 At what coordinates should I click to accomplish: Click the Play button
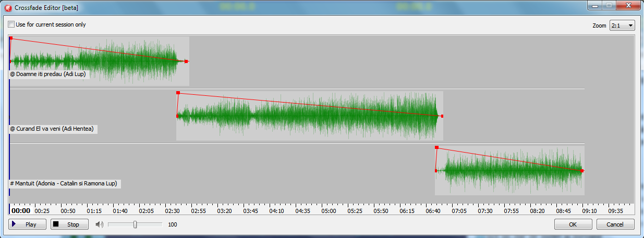click(x=26, y=224)
